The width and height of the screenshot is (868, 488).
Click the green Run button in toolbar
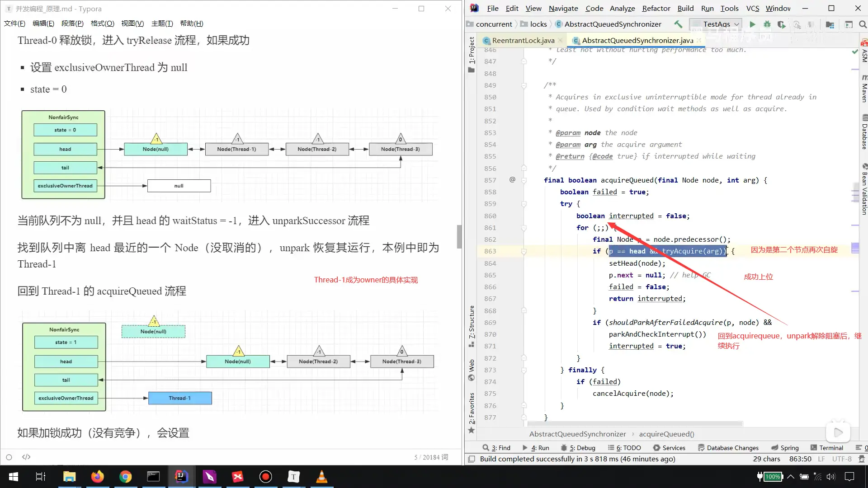tap(752, 24)
